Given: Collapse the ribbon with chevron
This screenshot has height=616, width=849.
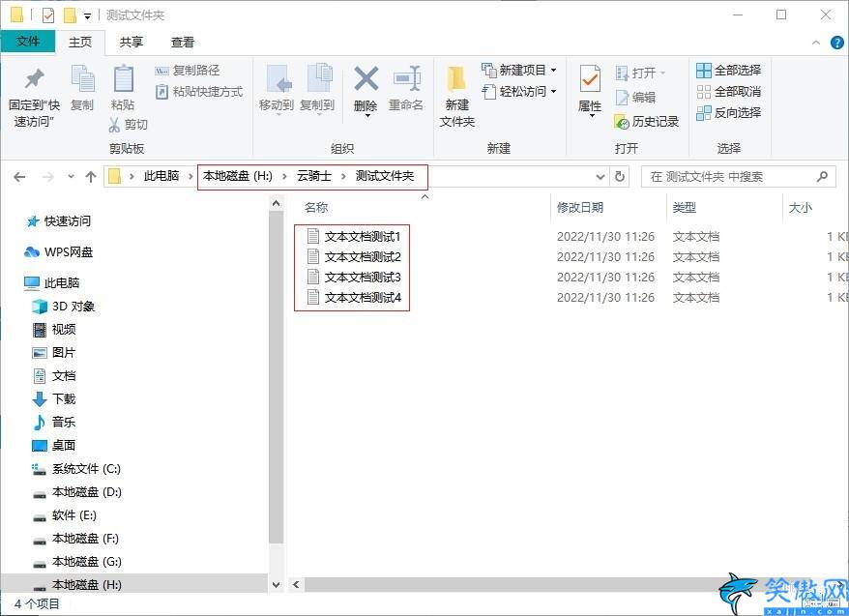Looking at the screenshot, I should 816,43.
